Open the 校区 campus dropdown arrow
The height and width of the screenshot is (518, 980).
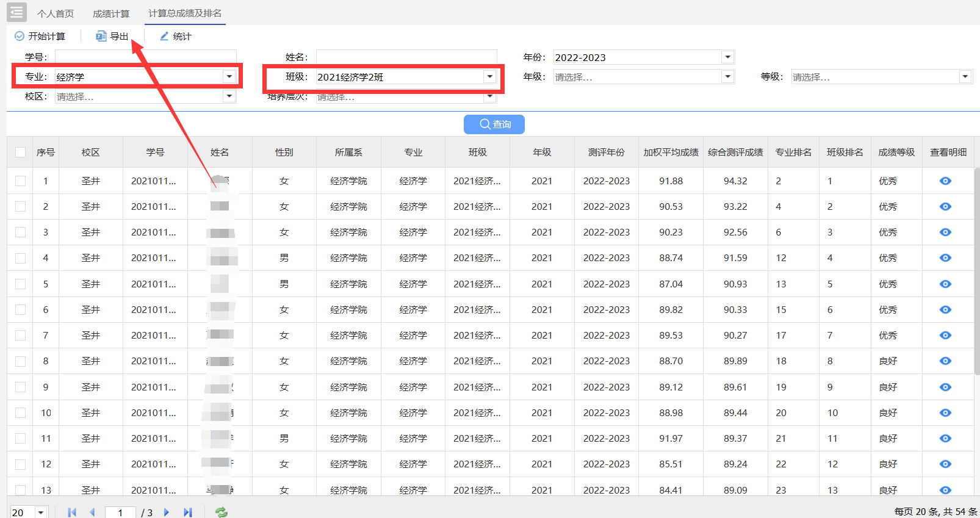[229, 96]
